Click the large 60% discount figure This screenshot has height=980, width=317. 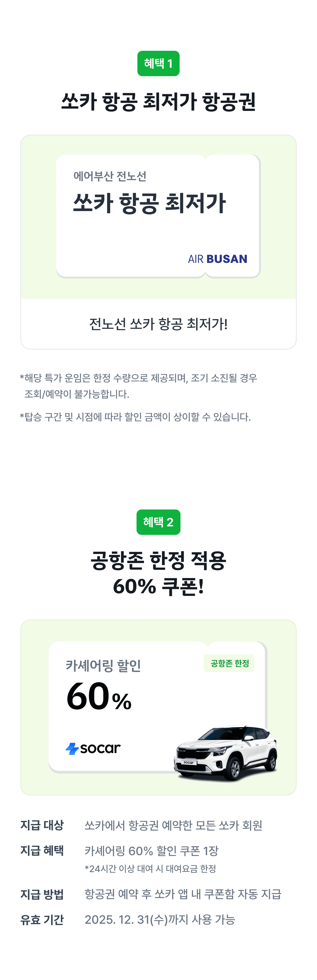(x=99, y=697)
